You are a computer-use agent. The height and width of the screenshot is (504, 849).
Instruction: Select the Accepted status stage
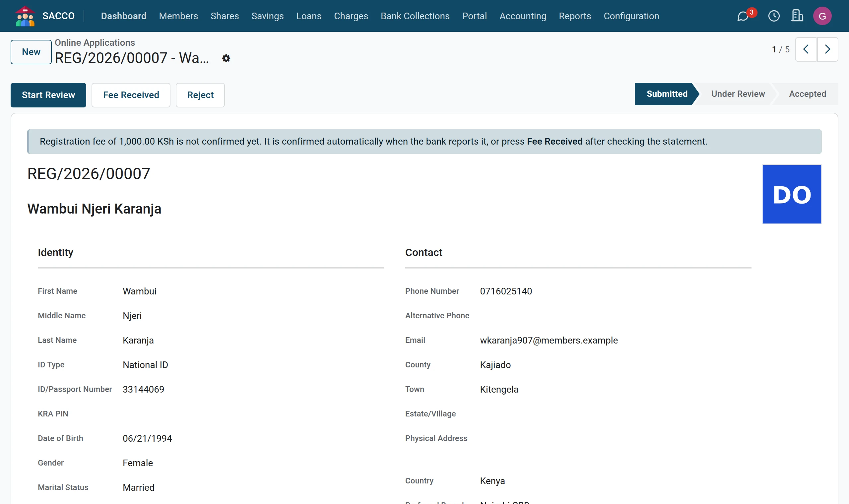(x=807, y=94)
